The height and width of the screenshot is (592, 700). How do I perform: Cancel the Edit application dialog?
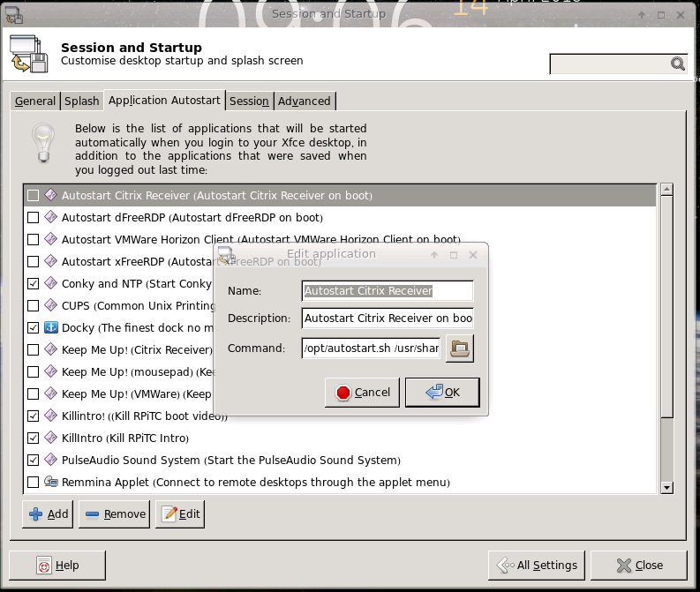click(362, 393)
